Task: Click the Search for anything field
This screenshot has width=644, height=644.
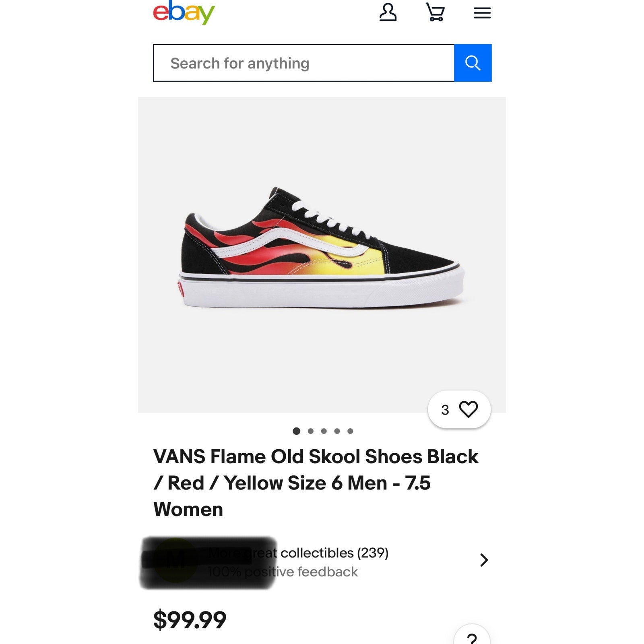Action: pos(304,63)
